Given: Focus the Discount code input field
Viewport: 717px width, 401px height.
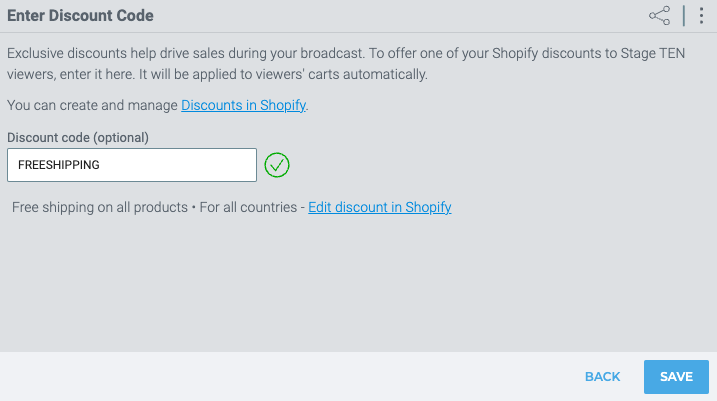Looking at the screenshot, I should point(132,165).
